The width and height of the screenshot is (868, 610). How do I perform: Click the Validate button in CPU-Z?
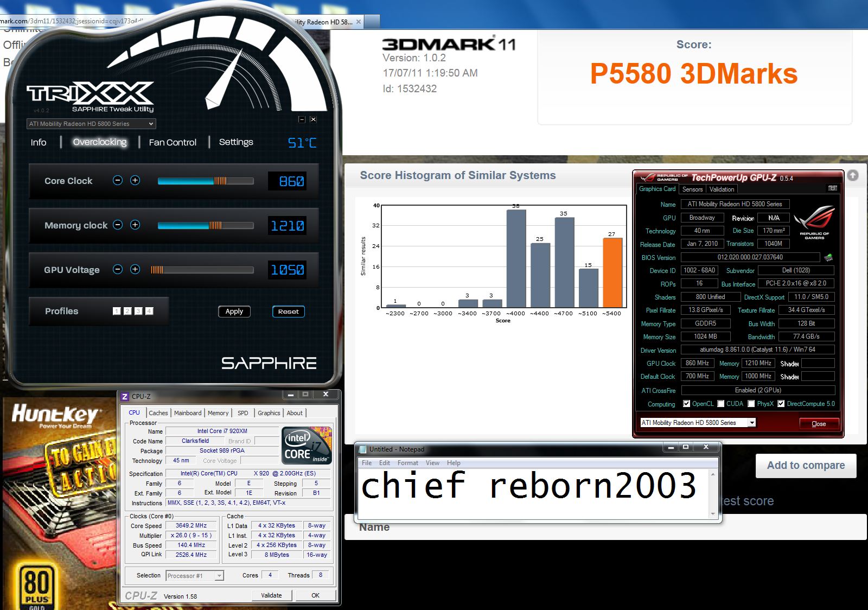(x=271, y=595)
